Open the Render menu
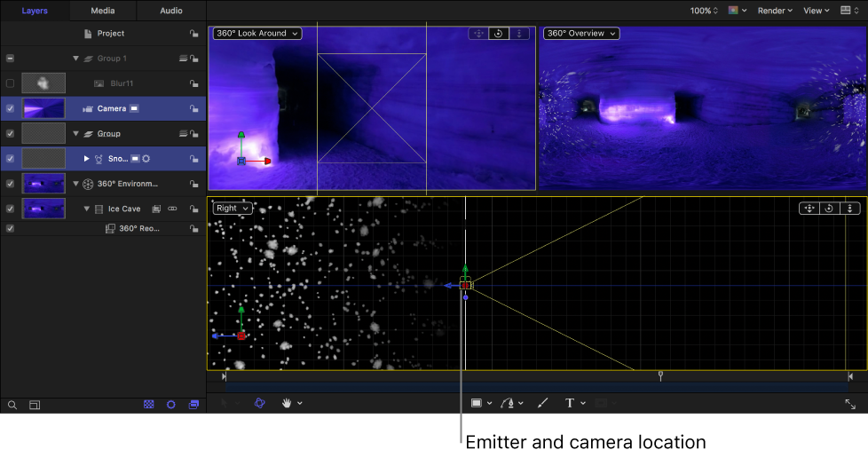This screenshot has width=868, height=458. point(775,11)
